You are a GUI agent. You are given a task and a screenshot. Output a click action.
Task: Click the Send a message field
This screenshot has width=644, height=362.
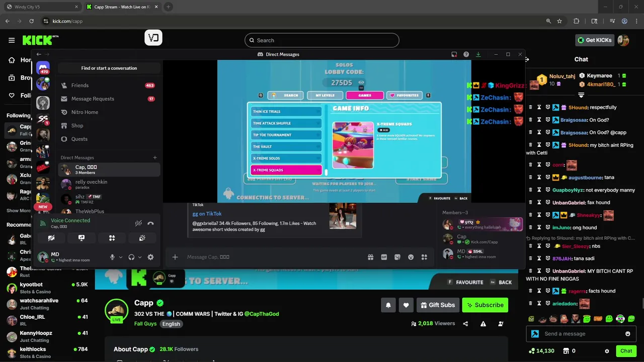tap(581, 334)
